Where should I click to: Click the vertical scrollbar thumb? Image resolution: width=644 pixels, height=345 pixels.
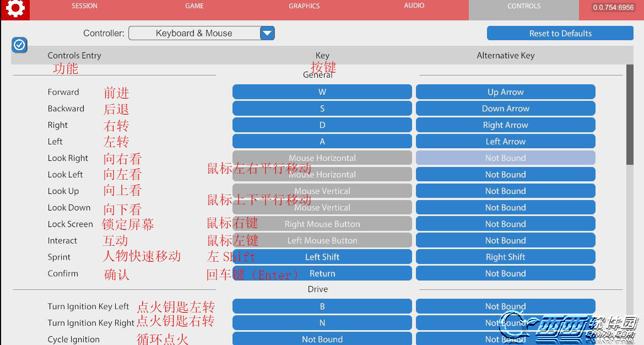(630, 115)
